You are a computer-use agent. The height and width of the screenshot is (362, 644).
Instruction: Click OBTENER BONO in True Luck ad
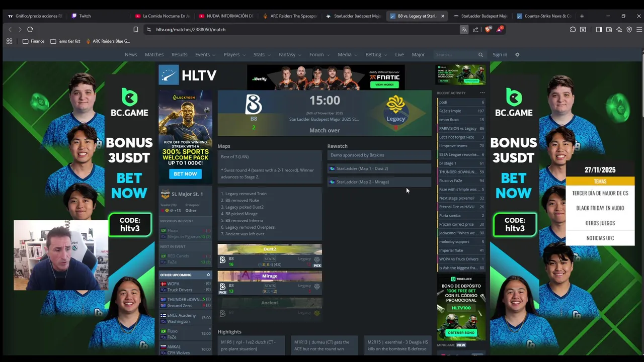460,333
